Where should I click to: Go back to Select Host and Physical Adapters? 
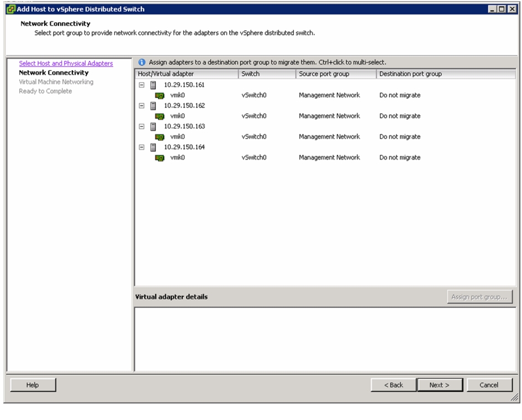pos(66,64)
